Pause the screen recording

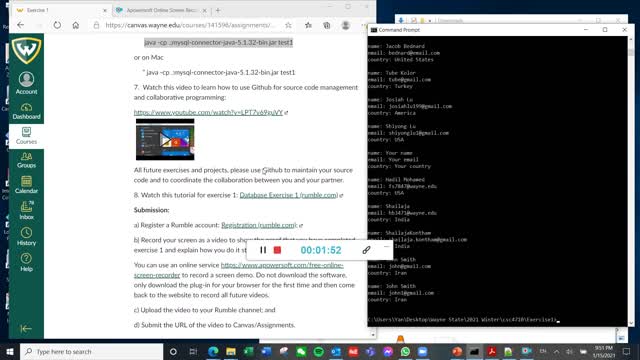tap(263, 250)
